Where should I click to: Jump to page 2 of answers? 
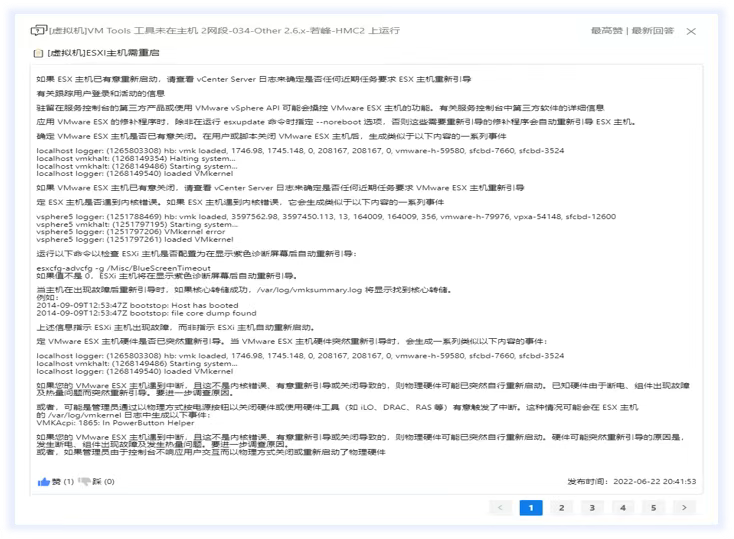click(561, 508)
